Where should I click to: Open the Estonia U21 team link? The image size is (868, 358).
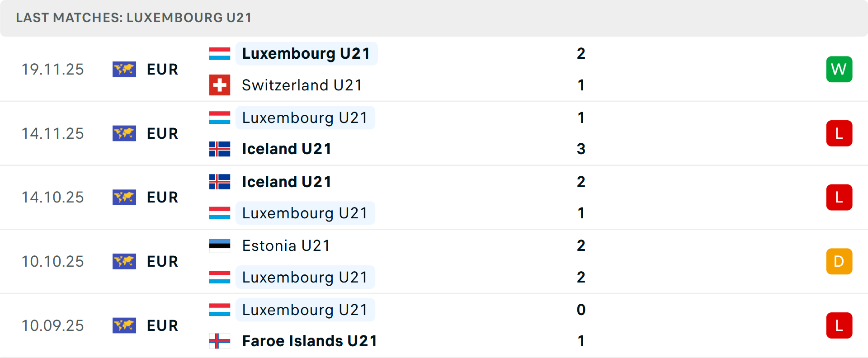(x=286, y=245)
